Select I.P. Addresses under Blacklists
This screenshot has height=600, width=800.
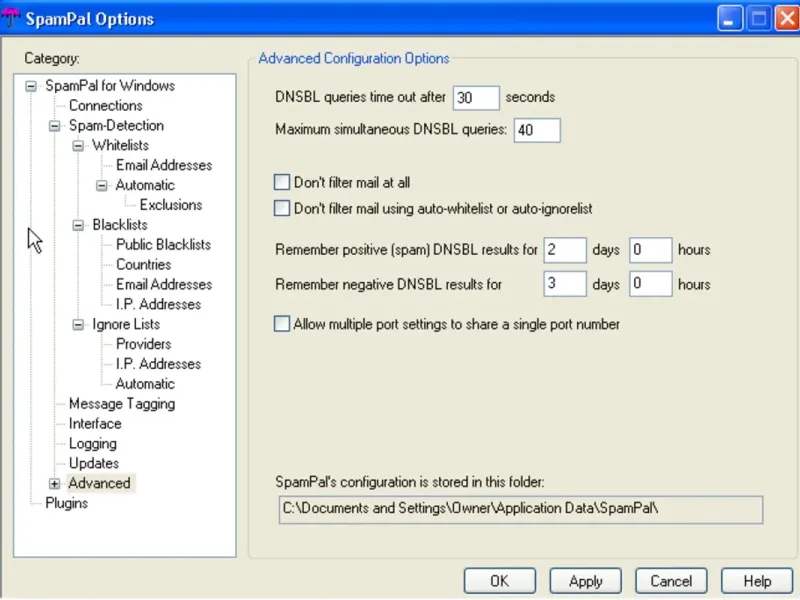158,304
